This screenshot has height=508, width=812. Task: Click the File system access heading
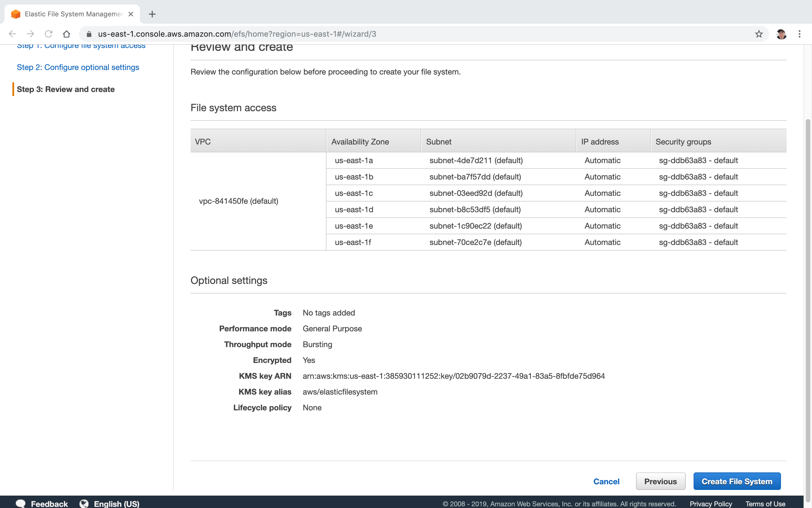tap(233, 108)
